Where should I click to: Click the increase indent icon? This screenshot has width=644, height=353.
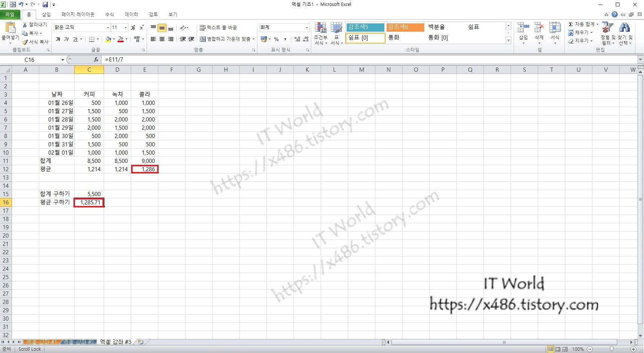coord(191,39)
